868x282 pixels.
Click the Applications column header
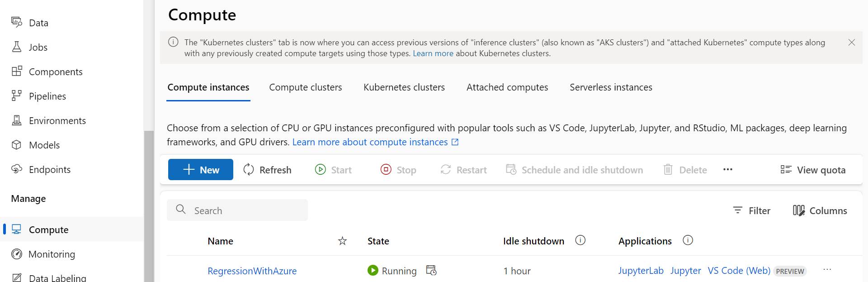click(645, 241)
